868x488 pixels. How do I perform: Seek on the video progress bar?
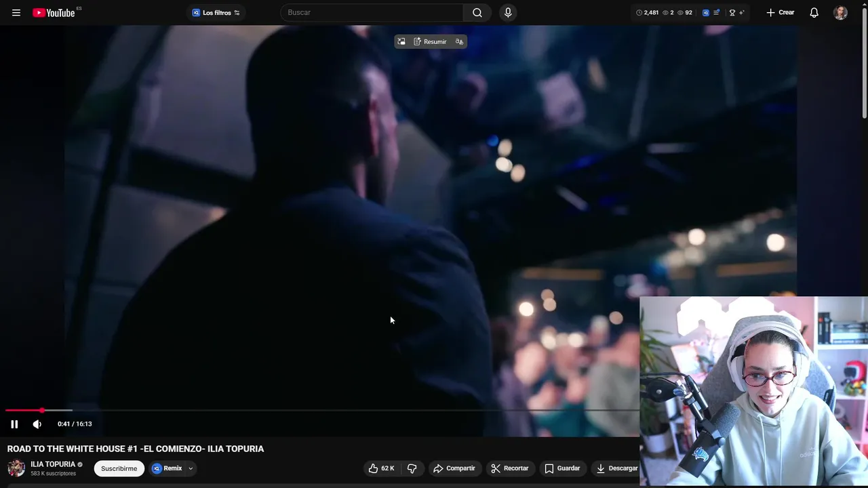tap(322, 410)
